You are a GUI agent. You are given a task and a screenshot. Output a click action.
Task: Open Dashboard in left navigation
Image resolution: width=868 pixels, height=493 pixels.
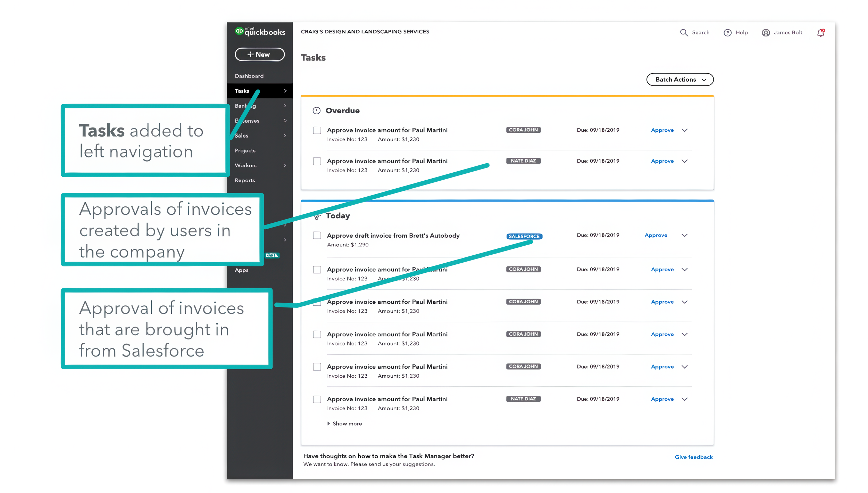[x=249, y=76]
